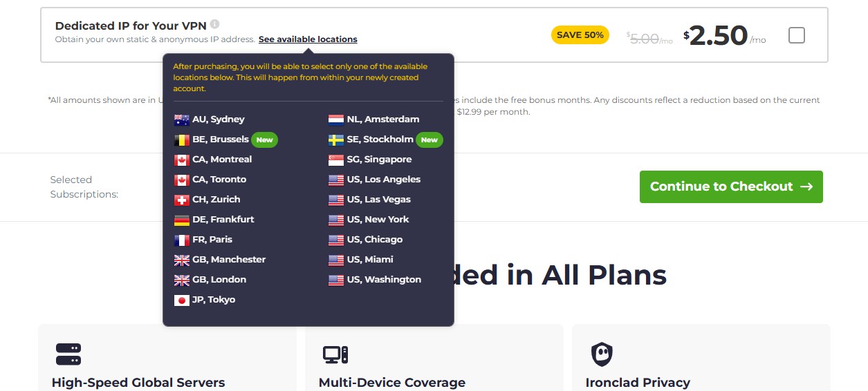Viewport: 868px width, 391px height.
Task: Select the AU, Sydney location text
Action: point(219,120)
